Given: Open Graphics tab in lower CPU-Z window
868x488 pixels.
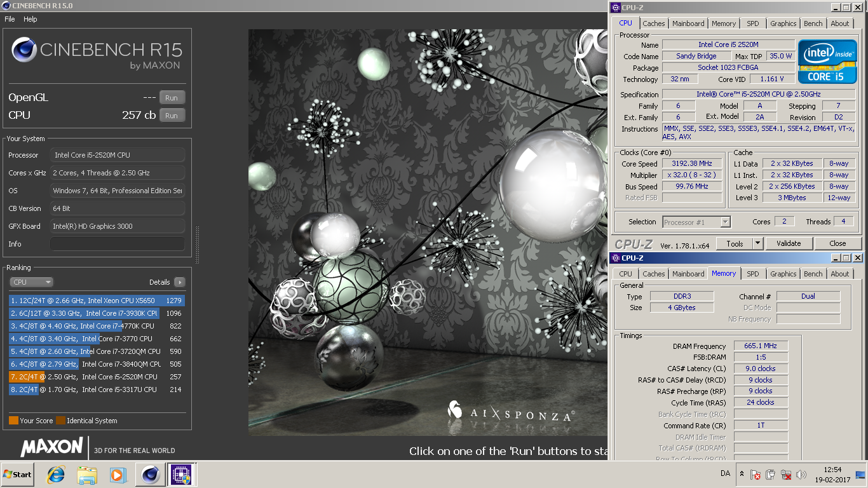Looking at the screenshot, I should click(x=783, y=274).
